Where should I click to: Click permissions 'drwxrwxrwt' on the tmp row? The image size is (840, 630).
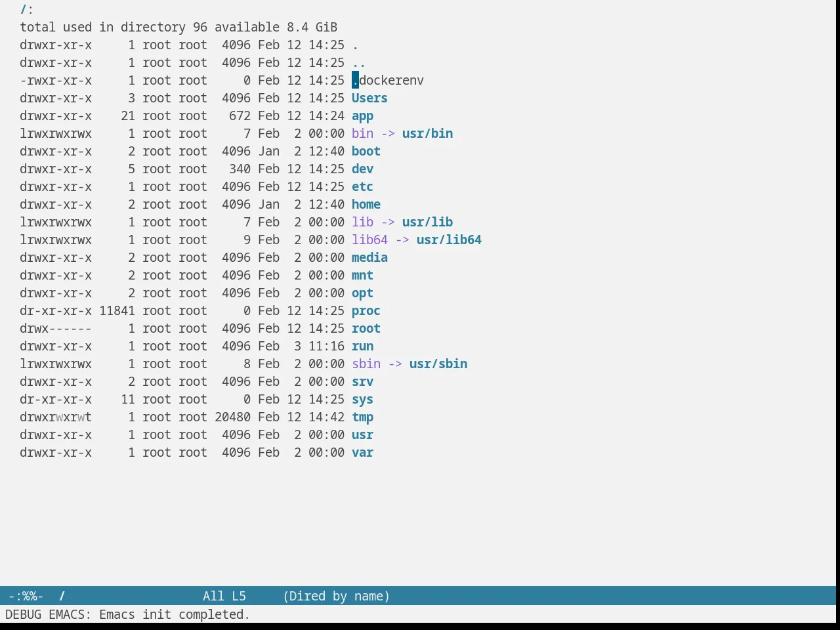click(x=56, y=417)
